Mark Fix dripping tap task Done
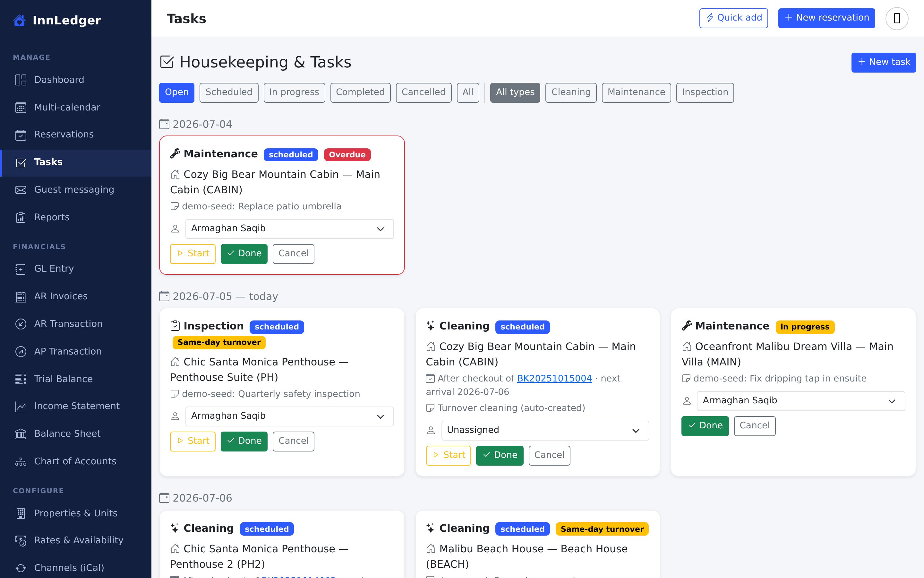The image size is (924, 578). pyautogui.click(x=705, y=426)
